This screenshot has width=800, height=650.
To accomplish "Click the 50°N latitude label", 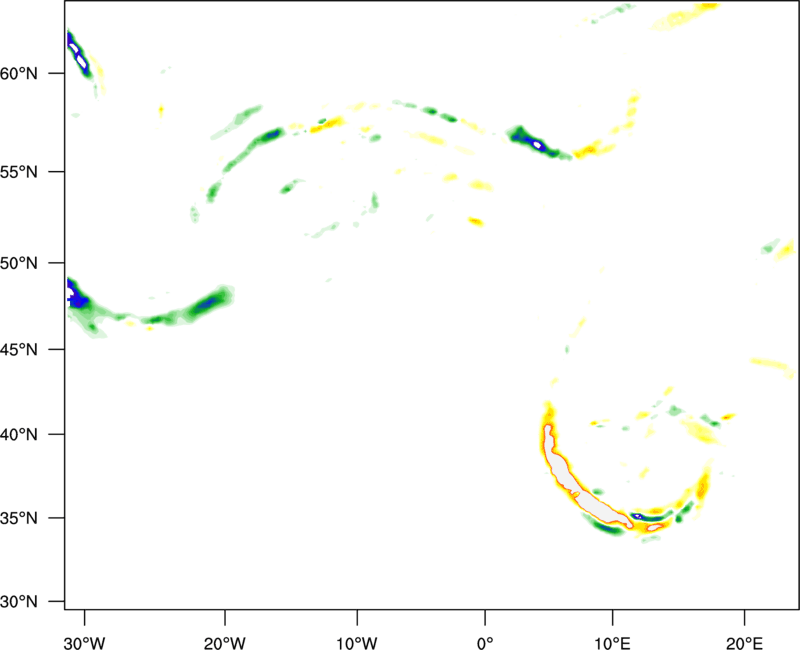I will click(19, 263).
